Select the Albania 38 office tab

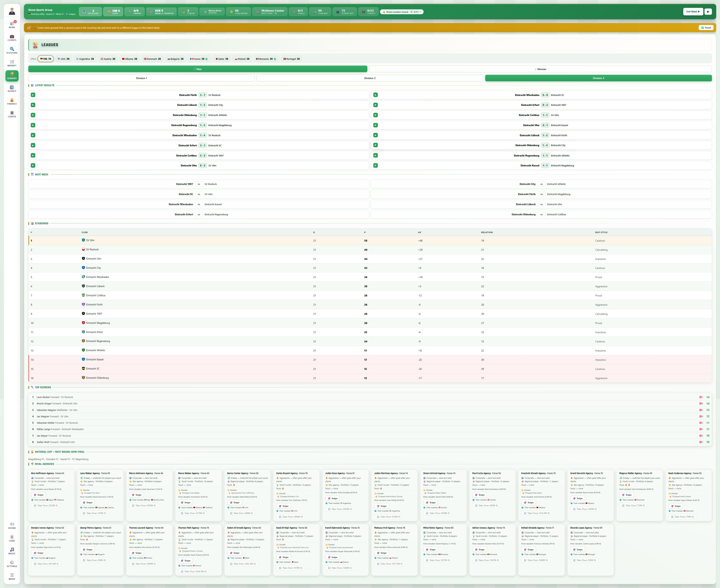point(129,59)
